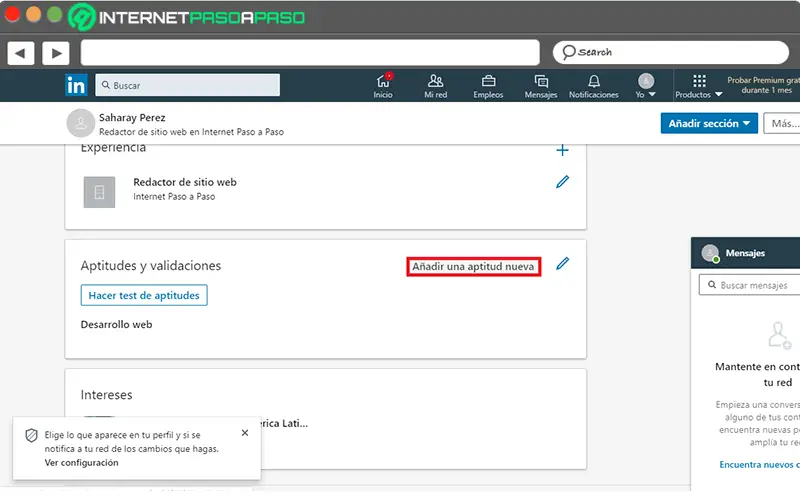
Task: Open Mensajes in the navigation bar
Action: pos(541,86)
